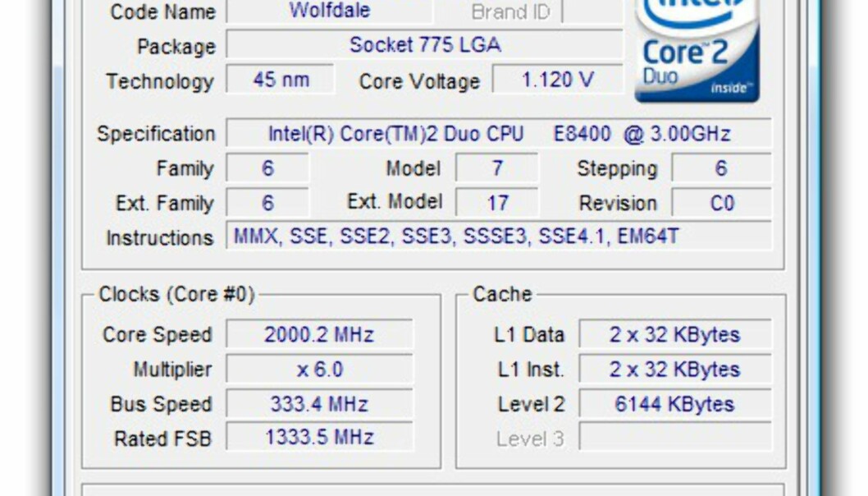Click the greyed-out Level 3 label
868x496 pixels.
(x=530, y=439)
